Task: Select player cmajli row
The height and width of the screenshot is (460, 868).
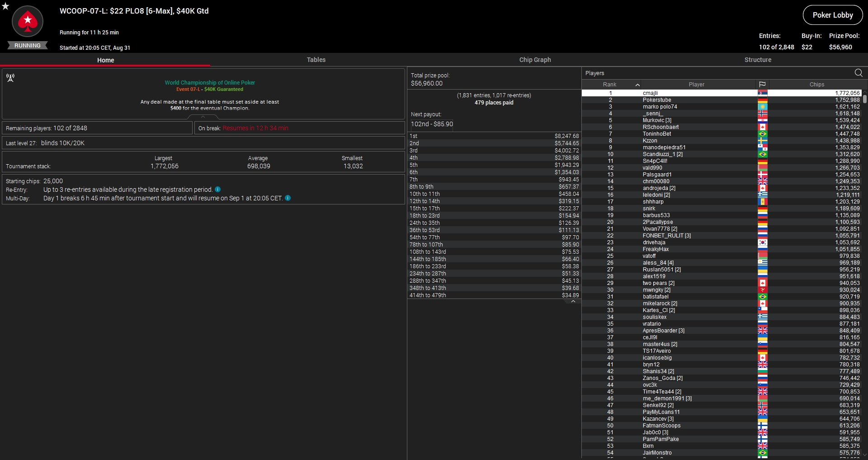Action: click(722, 93)
